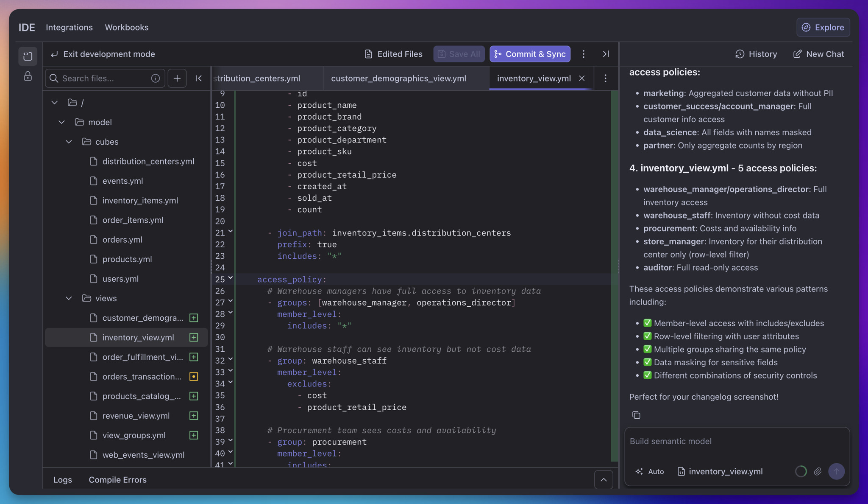The height and width of the screenshot is (504, 868).
Task: Open the Integrations menu
Action: coord(69,27)
